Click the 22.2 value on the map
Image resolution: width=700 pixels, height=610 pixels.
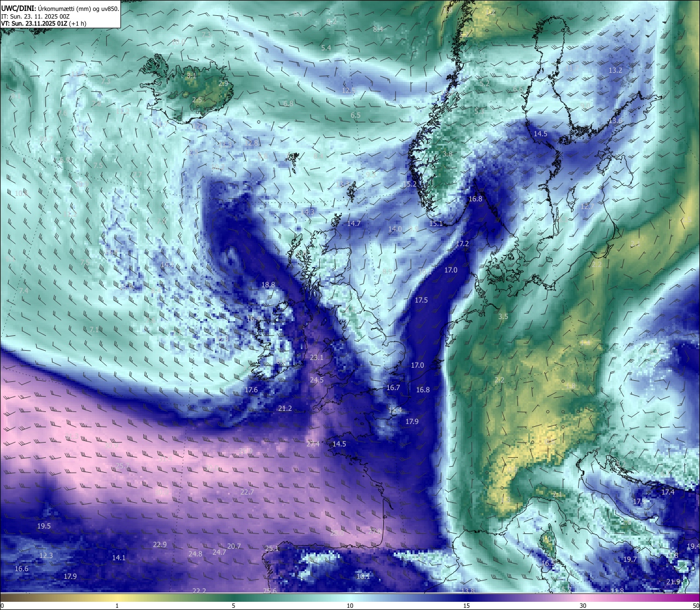(199, 591)
